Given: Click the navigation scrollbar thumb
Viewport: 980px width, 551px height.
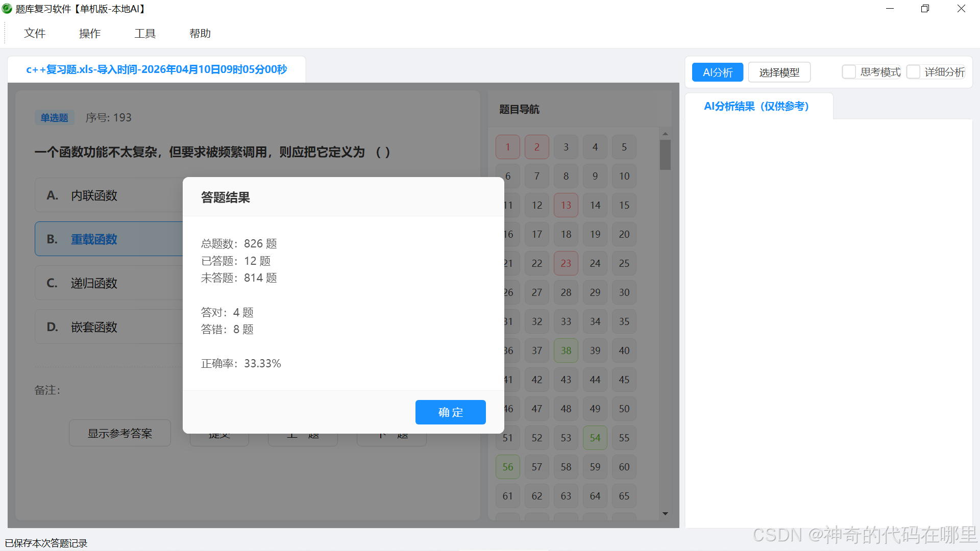Looking at the screenshot, I should [665, 155].
